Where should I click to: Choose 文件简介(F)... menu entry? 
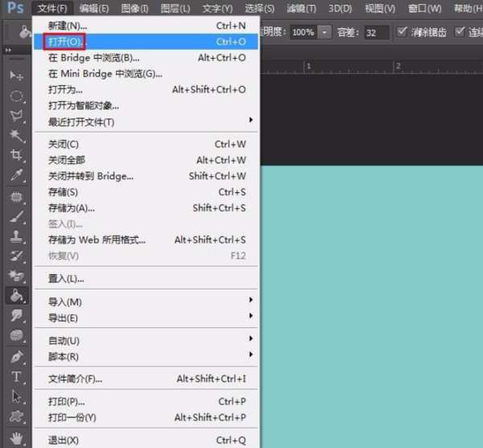pyautogui.click(x=146, y=379)
